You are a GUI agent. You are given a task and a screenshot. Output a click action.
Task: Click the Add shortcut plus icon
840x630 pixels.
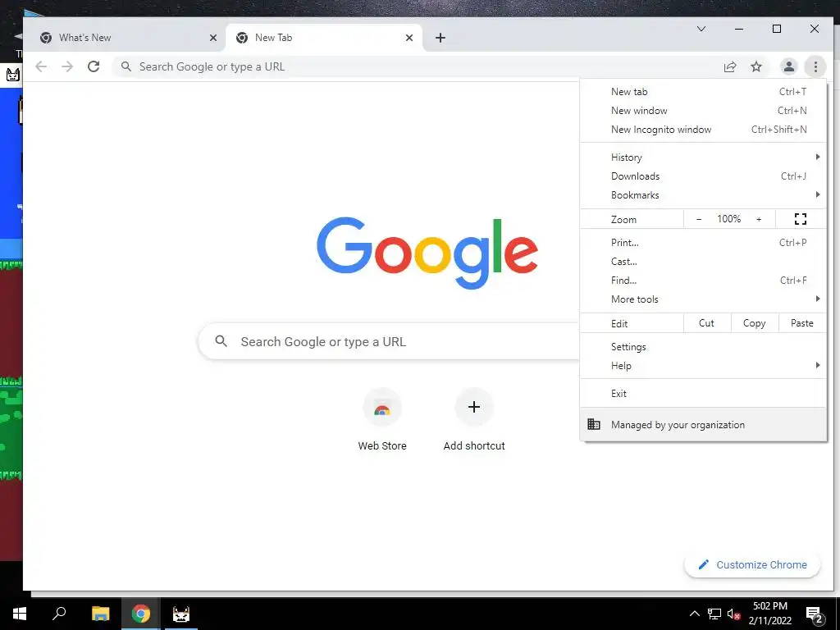[474, 407]
